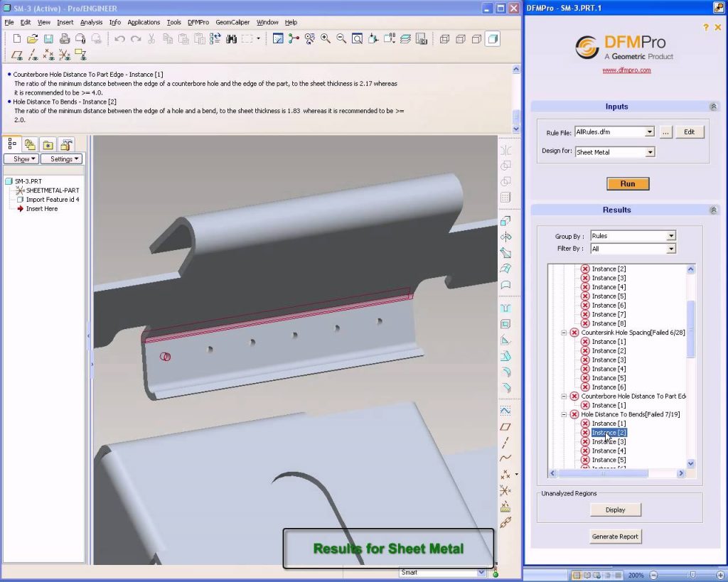Open the DFMPro menu
Viewport: 728px width, 582px height.
point(198,22)
